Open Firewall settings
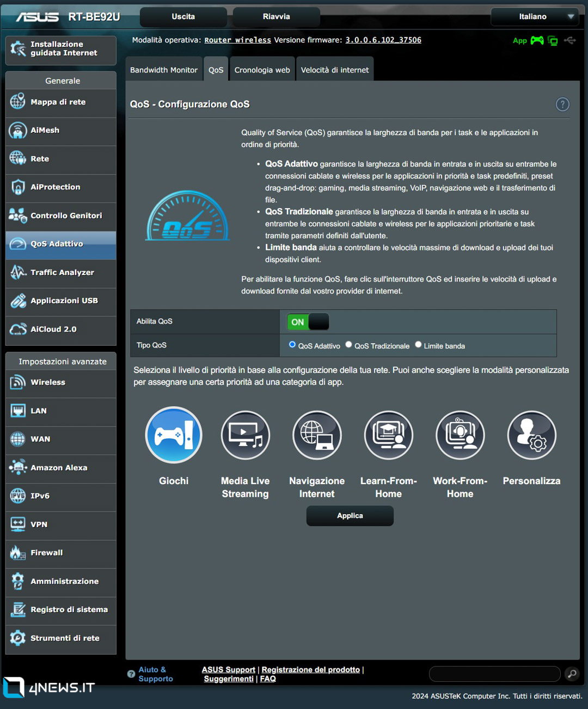The image size is (588, 709). pyautogui.click(x=60, y=553)
